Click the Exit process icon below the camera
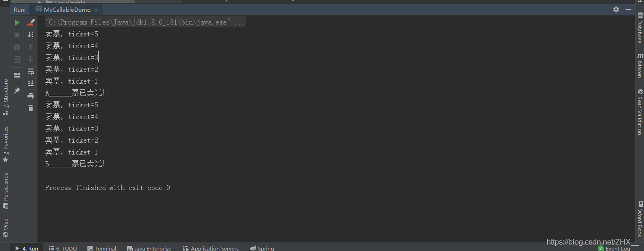 coord(17,60)
